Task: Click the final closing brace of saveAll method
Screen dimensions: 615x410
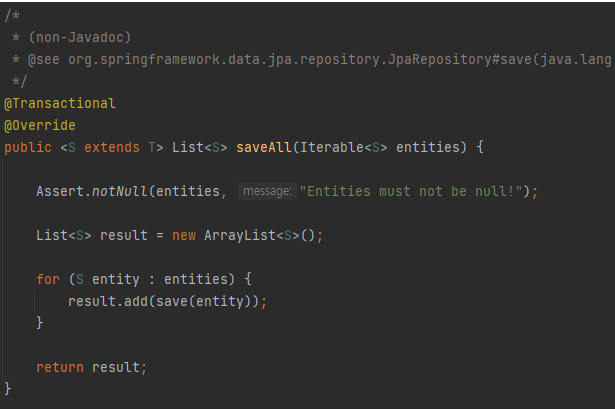Action: (8, 388)
